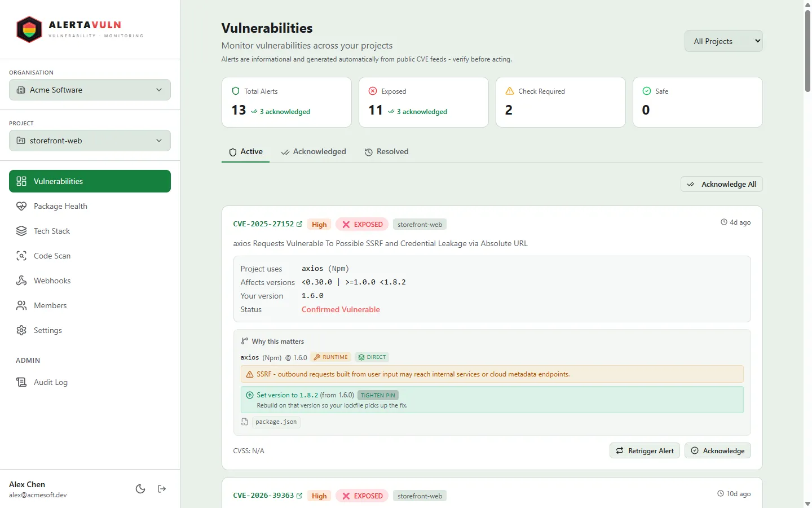Click the vertical page scrollbar thumb
The height and width of the screenshot is (508, 812).
tap(807, 51)
